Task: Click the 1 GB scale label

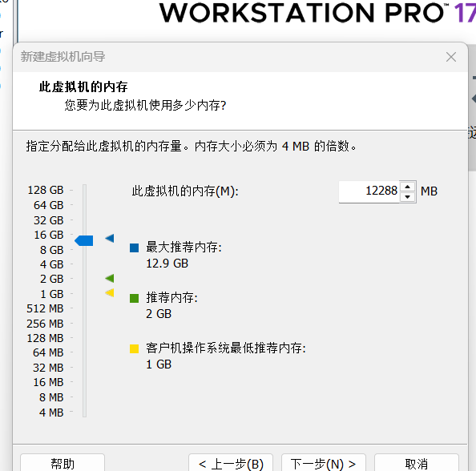Action: pyautogui.click(x=51, y=294)
